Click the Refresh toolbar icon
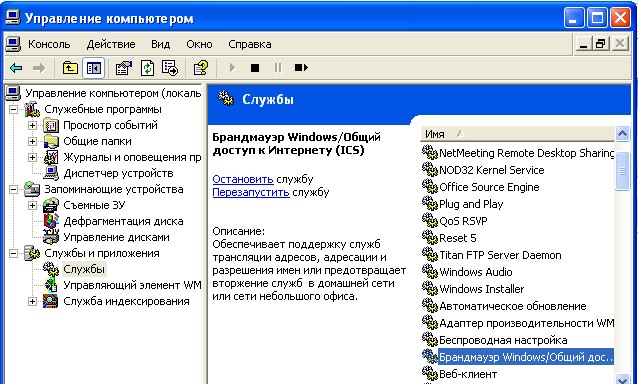The width and height of the screenshot is (638, 384). [x=147, y=68]
